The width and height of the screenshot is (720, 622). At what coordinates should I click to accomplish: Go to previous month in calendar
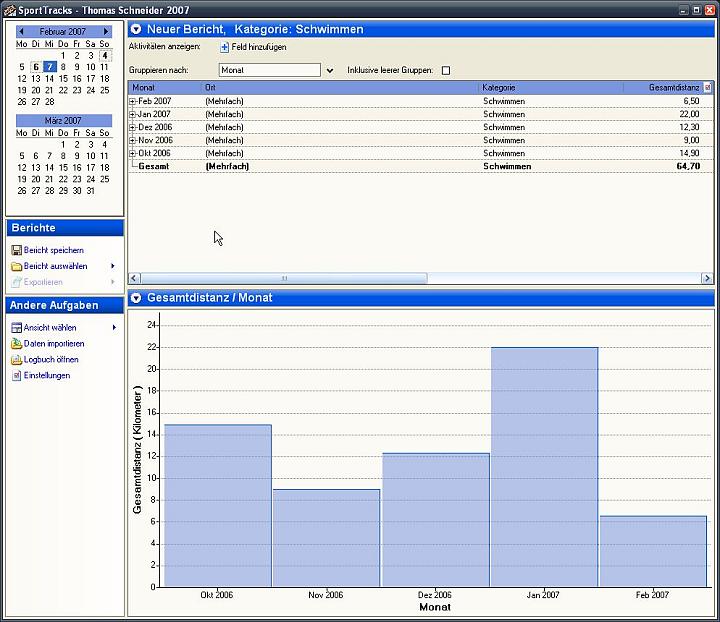(x=21, y=32)
